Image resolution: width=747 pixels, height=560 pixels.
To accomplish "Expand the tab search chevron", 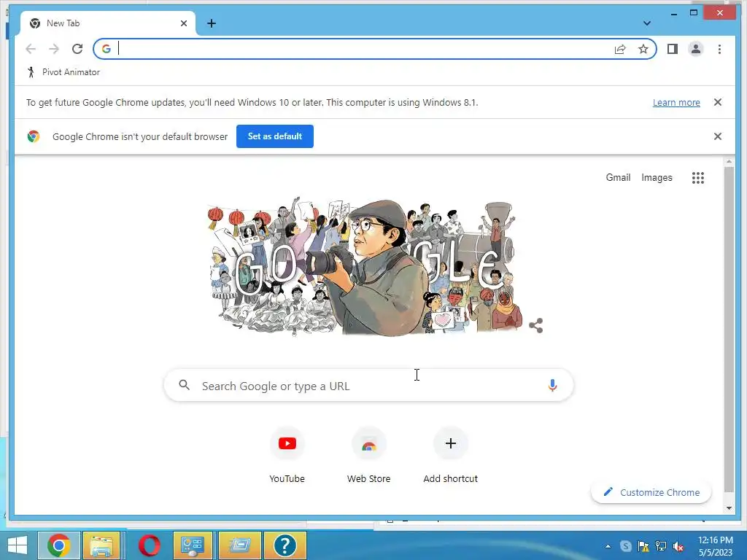I will [x=646, y=23].
